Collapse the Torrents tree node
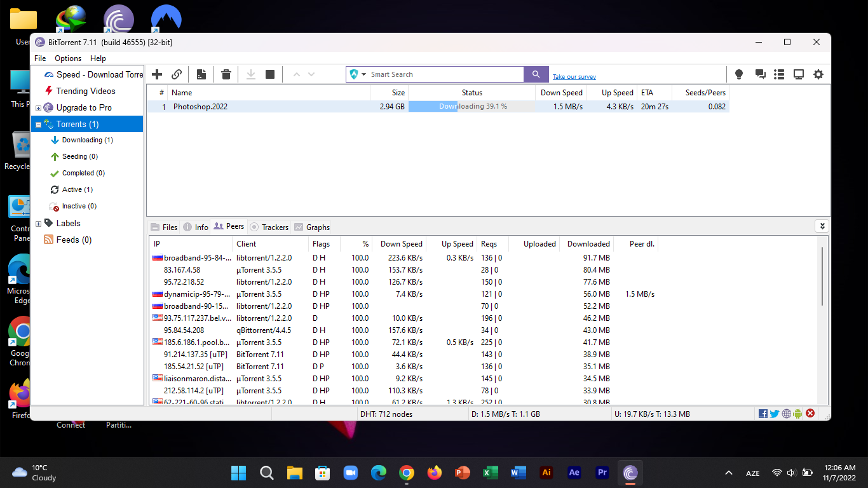The width and height of the screenshot is (868, 488). click(38, 125)
